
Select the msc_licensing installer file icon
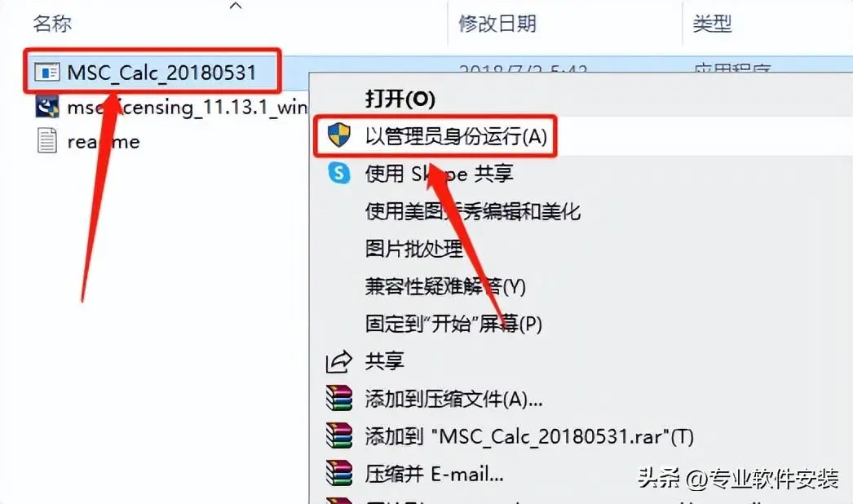pos(46,107)
